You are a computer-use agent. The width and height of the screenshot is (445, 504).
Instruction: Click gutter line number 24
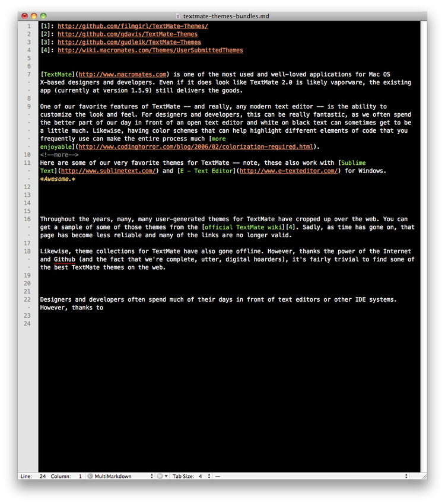pos(27,323)
